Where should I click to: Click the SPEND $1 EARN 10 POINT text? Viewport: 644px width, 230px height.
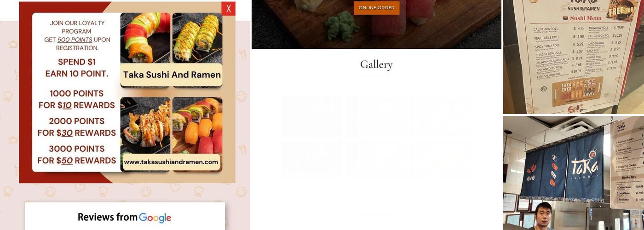(77, 68)
